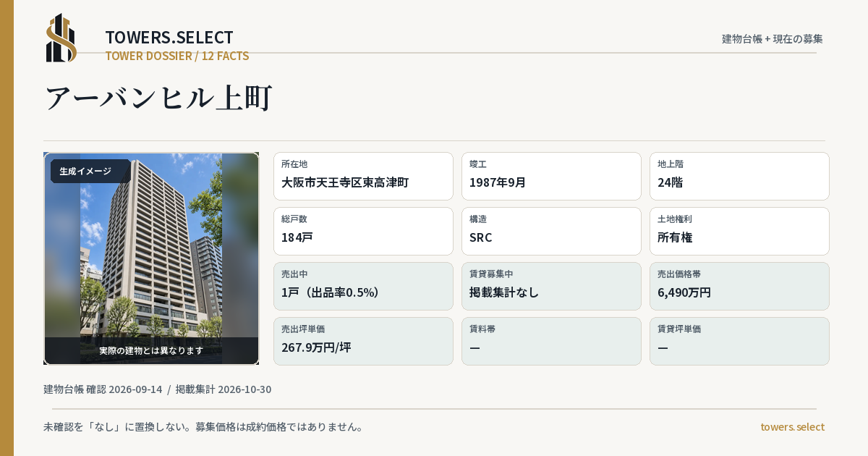Click the SRC structure value
This screenshot has width=868, height=456.
[481, 237]
